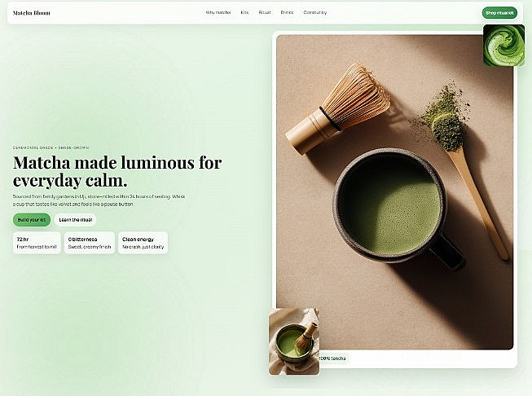Go to the Kits section

pyautogui.click(x=244, y=12)
